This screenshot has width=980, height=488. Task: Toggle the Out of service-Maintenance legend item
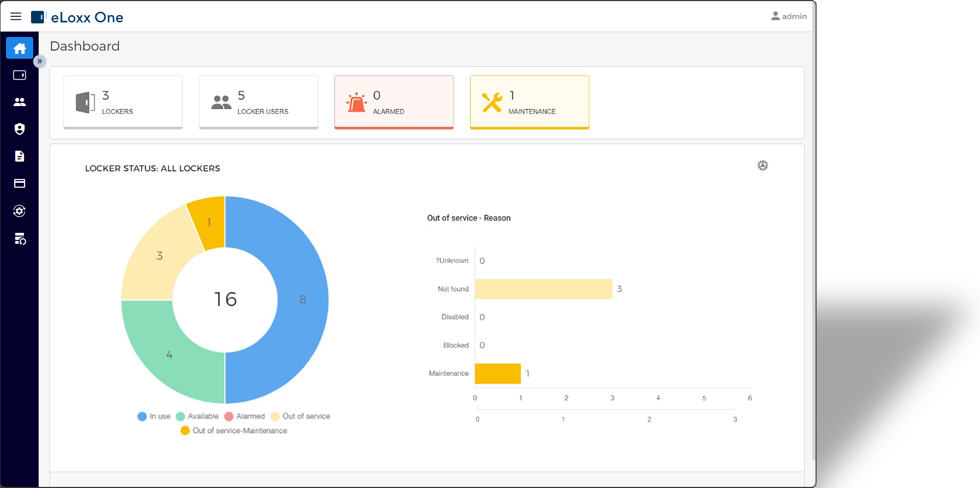coord(234,430)
